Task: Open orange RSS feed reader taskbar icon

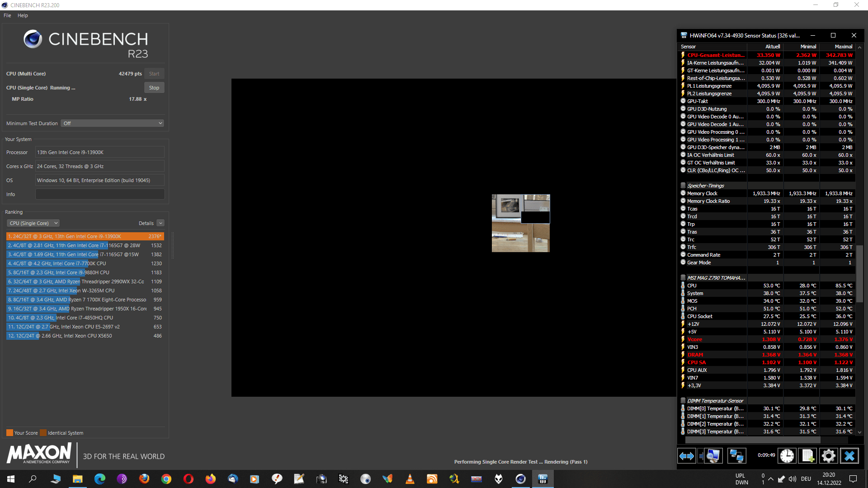Action: [432, 479]
